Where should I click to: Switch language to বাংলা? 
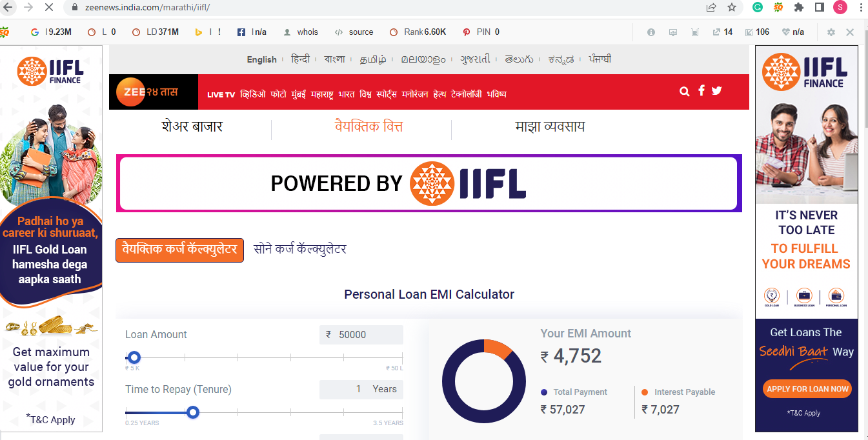335,59
